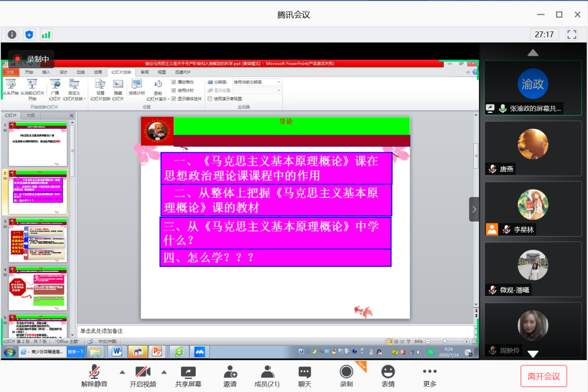Toggle 播放旁白 checkbox
This screenshot has width=588, height=392.
(x=174, y=82)
